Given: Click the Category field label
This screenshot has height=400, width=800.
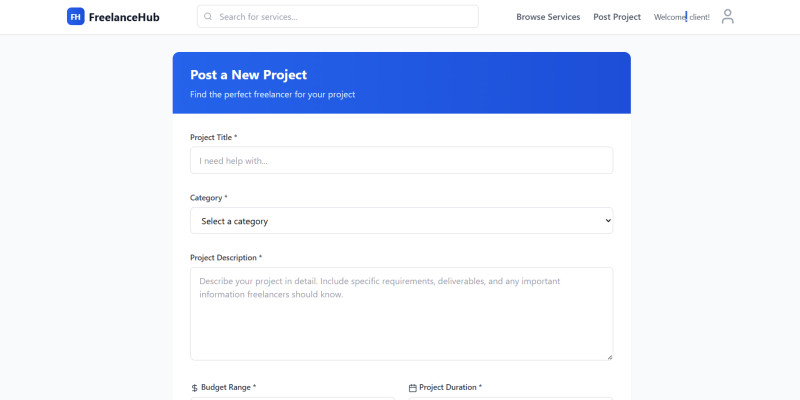Looking at the screenshot, I should (206, 198).
